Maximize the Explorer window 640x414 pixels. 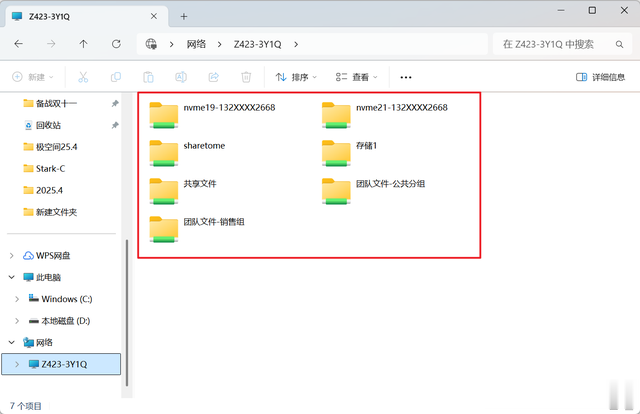[592, 10]
